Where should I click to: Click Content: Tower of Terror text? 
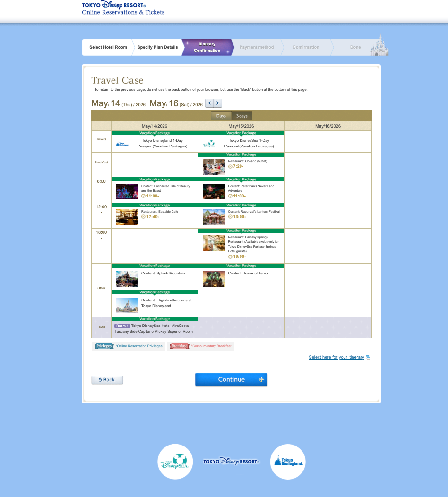pos(248,273)
